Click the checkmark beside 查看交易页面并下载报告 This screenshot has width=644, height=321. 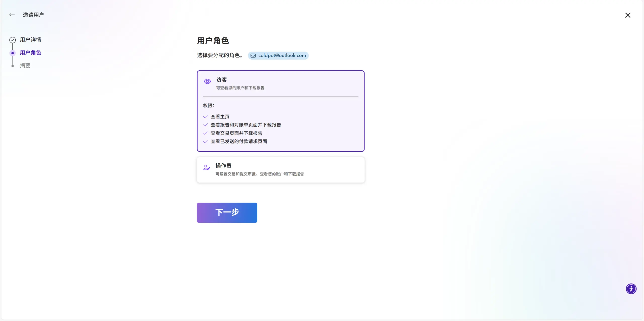point(205,133)
